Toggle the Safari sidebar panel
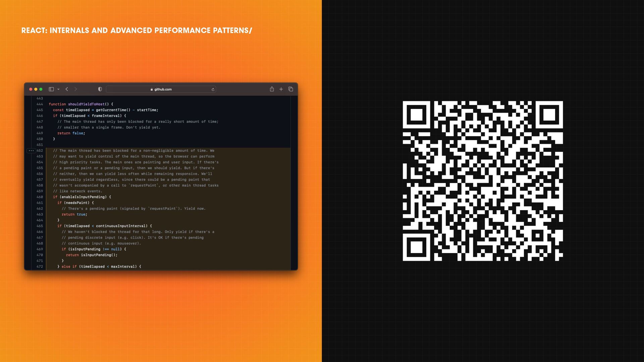Screen dimensions: 644x362 [x=51, y=89]
